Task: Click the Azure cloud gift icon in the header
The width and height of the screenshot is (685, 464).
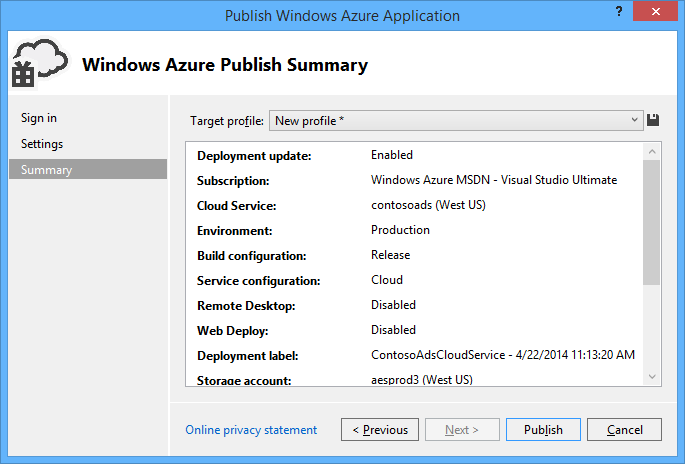Action: click(x=40, y=63)
